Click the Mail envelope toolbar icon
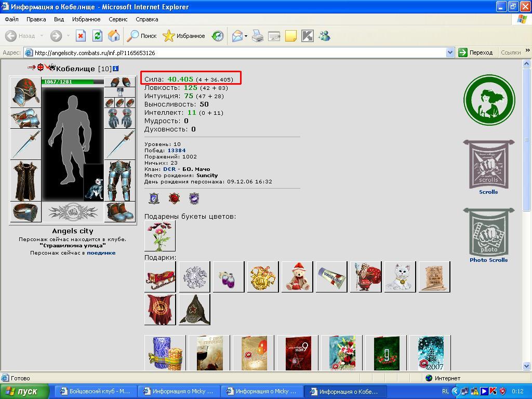This screenshot has width=532, height=399. pos(237,36)
